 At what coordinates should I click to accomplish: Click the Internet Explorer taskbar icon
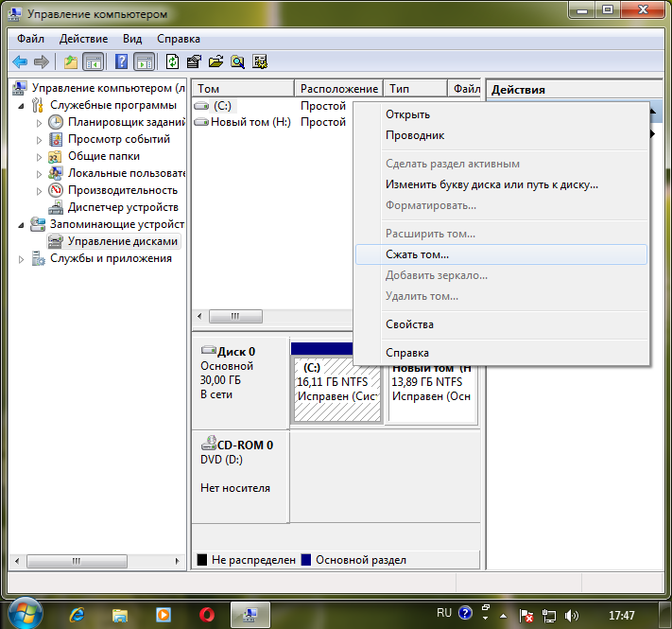click(78, 615)
